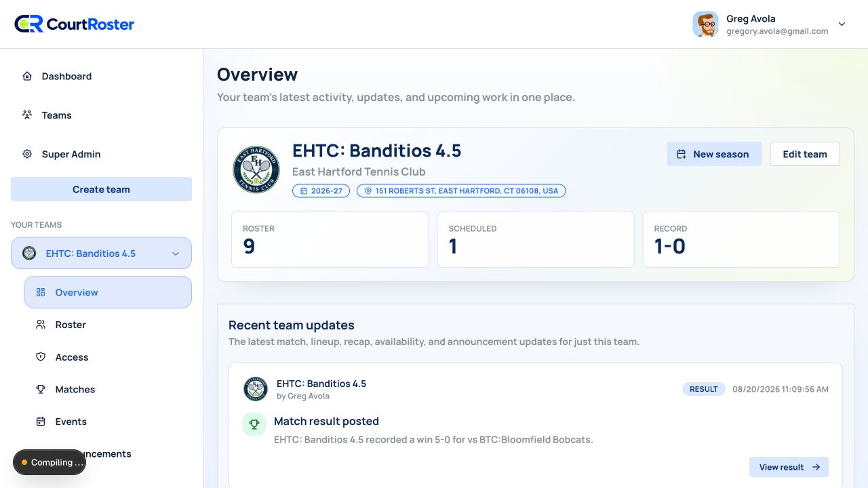Image resolution: width=868 pixels, height=488 pixels.
Task: Click the Match result posted heading
Action: (326, 422)
